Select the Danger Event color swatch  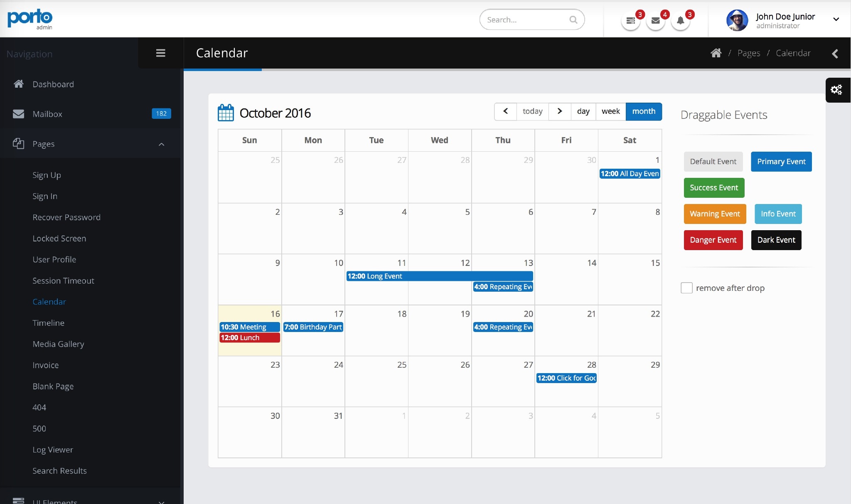713,240
